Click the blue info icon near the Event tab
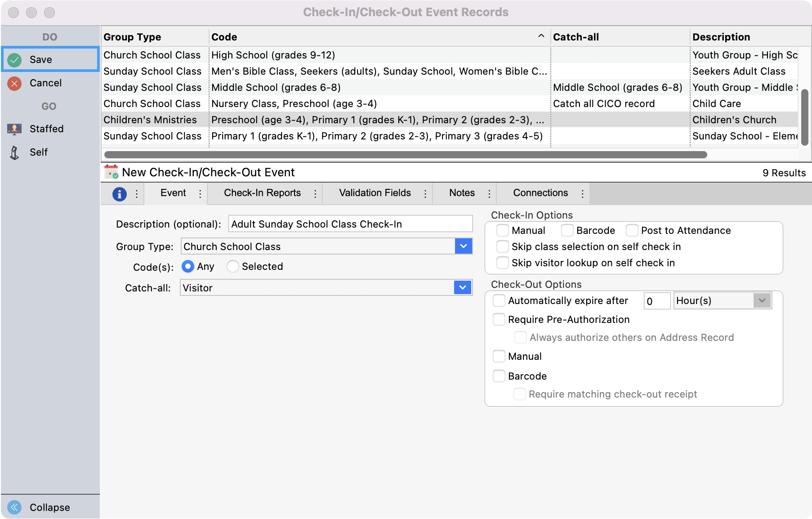Screen dimensions: 812x519 (120, 193)
